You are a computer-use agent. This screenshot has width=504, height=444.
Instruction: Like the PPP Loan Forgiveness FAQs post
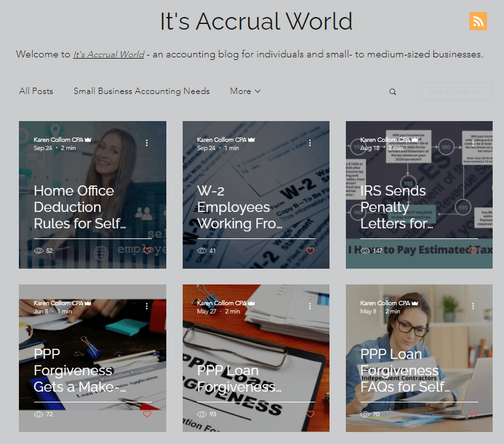[x=473, y=414]
